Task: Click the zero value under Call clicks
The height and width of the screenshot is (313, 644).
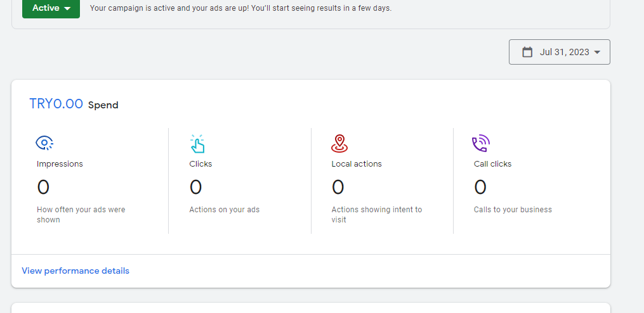Action: click(x=480, y=187)
